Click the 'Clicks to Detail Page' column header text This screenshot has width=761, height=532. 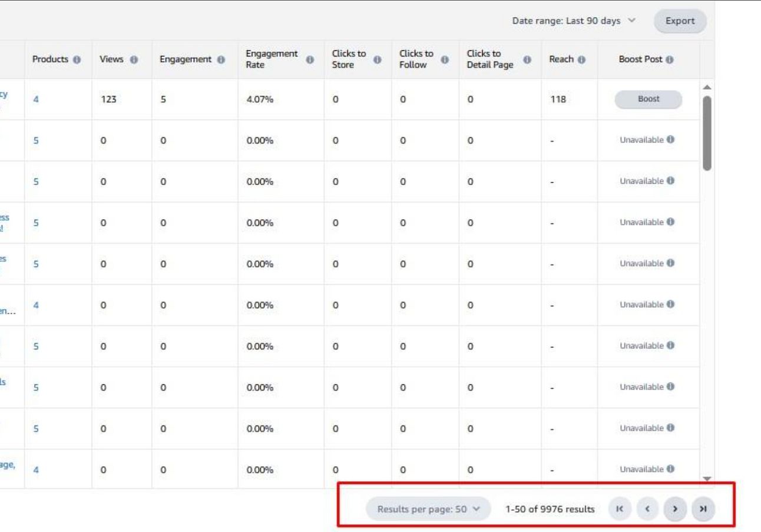coord(490,59)
